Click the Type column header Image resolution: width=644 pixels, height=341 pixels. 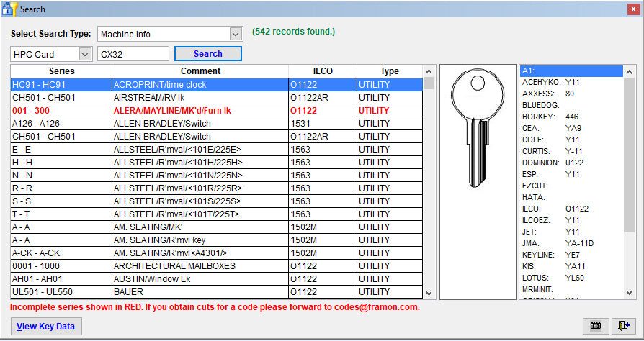(x=389, y=71)
